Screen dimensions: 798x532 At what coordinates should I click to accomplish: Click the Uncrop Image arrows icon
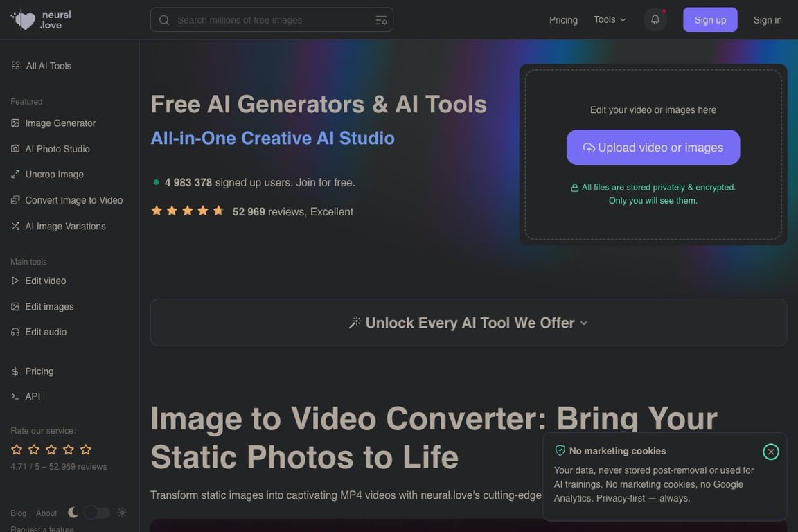pyautogui.click(x=15, y=175)
